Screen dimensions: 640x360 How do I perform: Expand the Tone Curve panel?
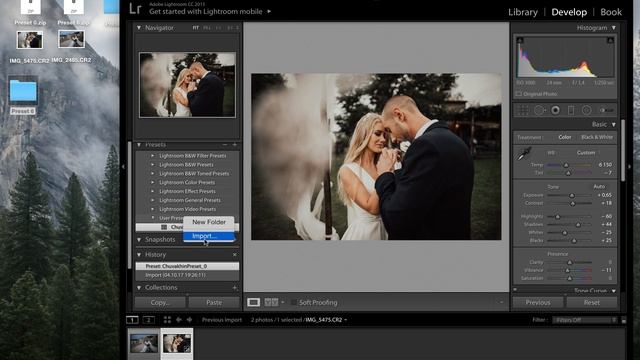tap(613, 291)
